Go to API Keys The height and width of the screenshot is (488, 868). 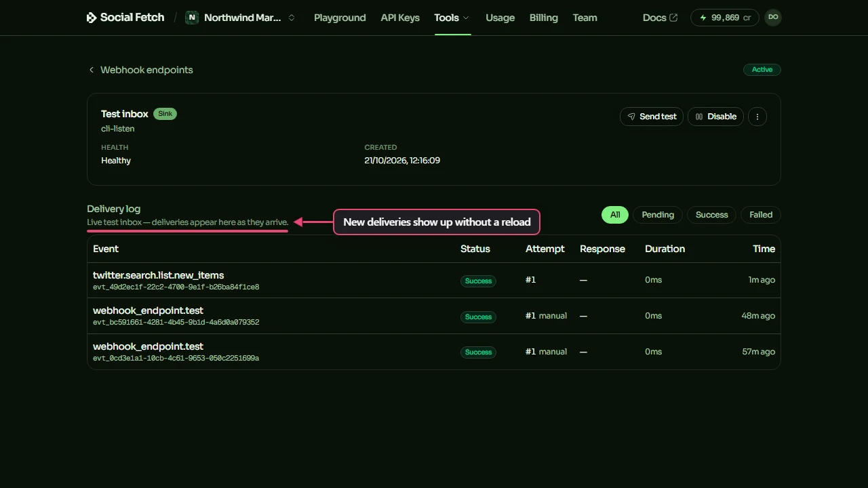pos(400,18)
